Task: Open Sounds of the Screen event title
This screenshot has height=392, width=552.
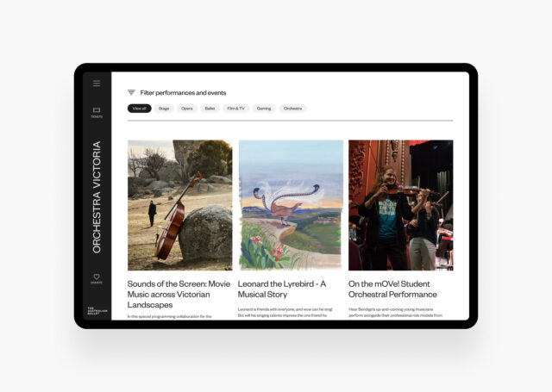Action: click(x=179, y=295)
